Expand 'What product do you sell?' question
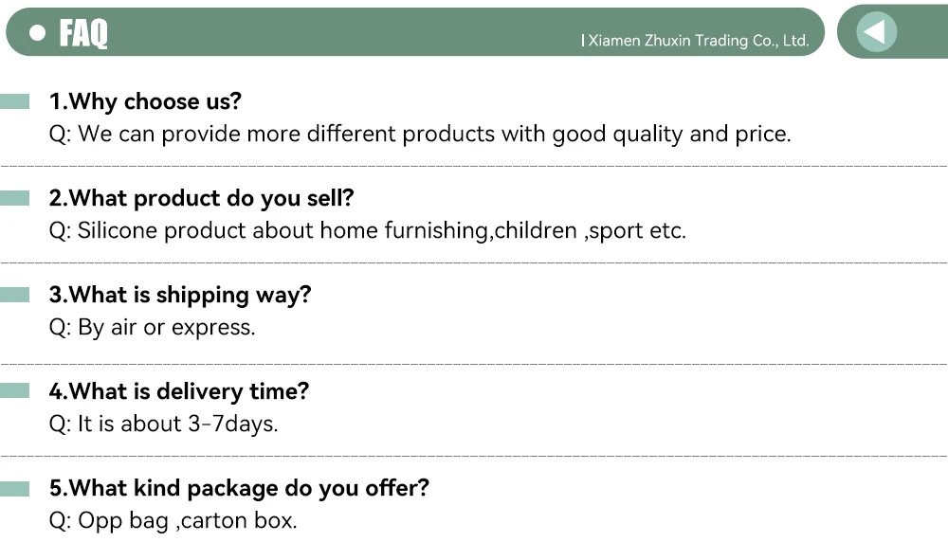The image size is (948, 560). coord(201,198)
